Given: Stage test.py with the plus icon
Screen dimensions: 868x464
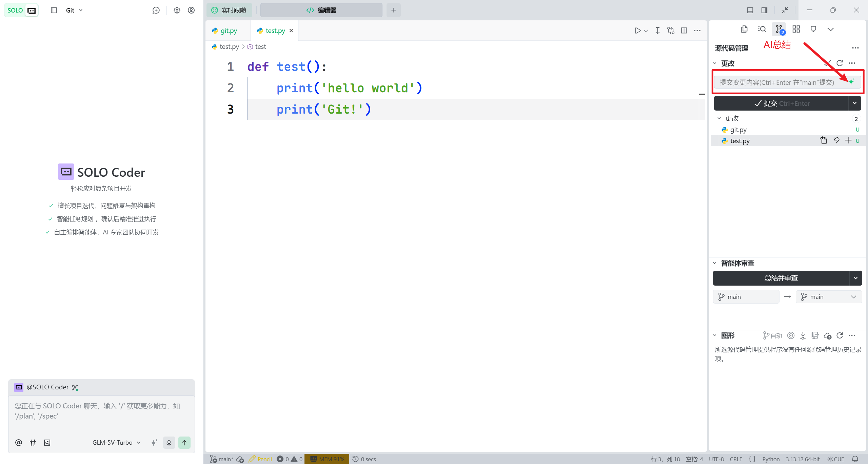Looking at the screenshot, I should tap(848, 140).
